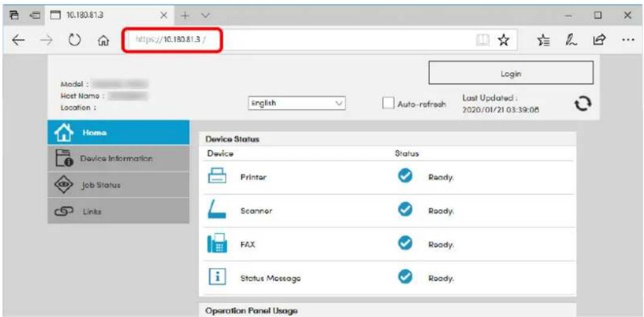The width and height of the screenshot is (644, 317).
Task: Click Ready text in Printer row
Action: 441,177
